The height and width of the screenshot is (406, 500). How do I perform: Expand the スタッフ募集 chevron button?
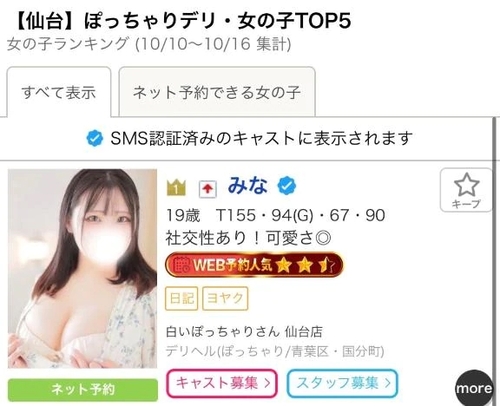(x=342, y=383)
